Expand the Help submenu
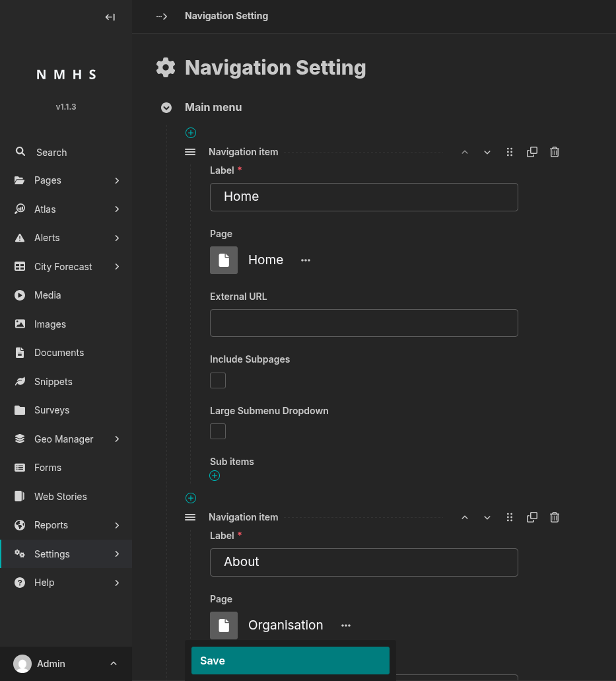The width and height of the screenshot is (616, 681). click(x=117, y=583)
